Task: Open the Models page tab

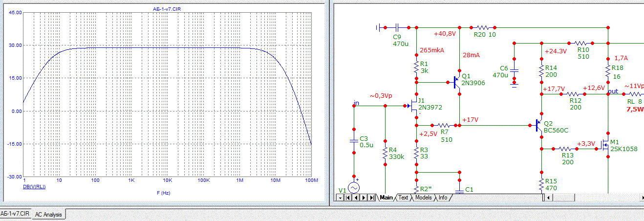Action: point(423,198)
